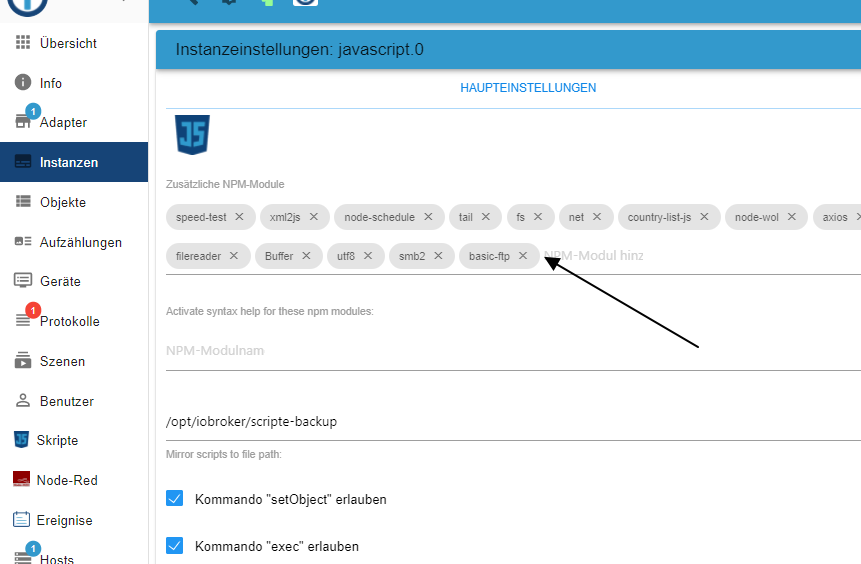Open the Übersicht sidebar entry
Viewport: 861px width, 564px height.
point(74,43)
